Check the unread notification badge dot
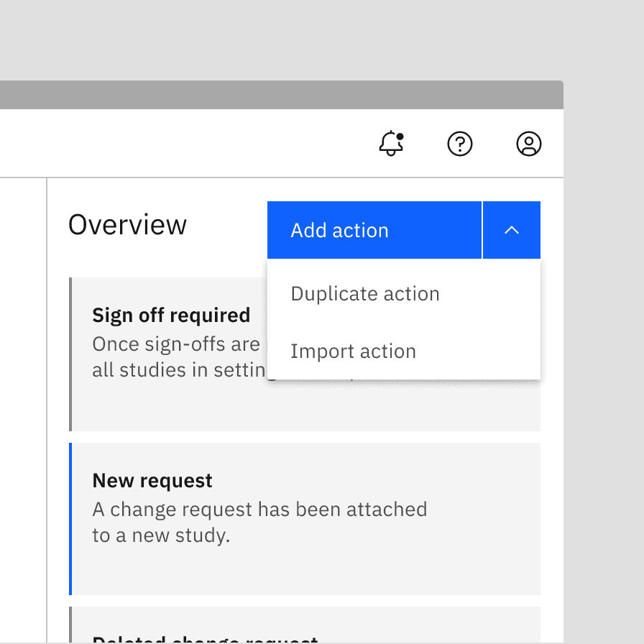 [x=400, y=134]
